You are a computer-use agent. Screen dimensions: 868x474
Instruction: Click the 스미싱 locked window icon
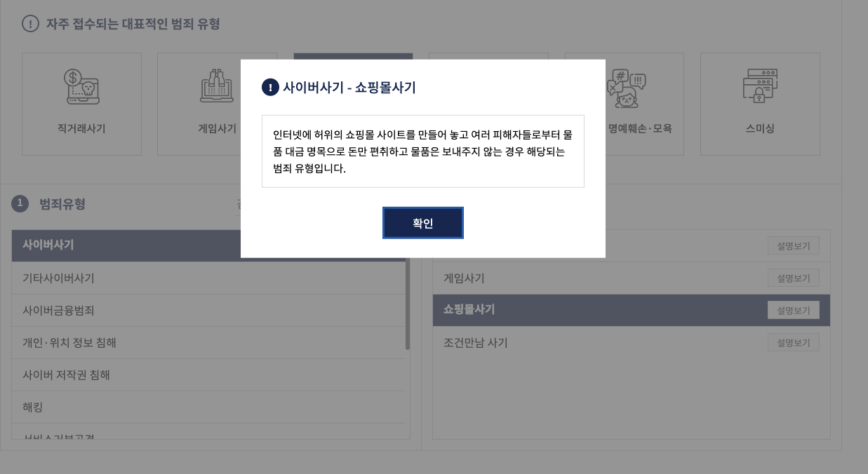760,86
